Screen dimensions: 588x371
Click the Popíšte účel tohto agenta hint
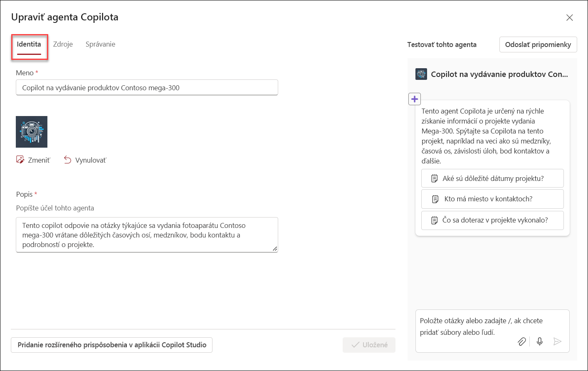(55, 208)
